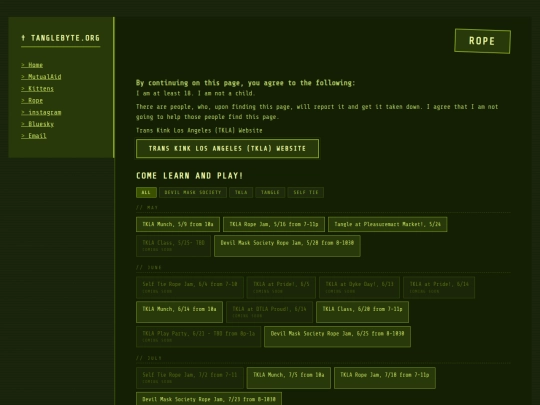The height and width of the screenshot is (405, 540).
Task: Open the Trans Kink Los Angeles website button
Action: [227, 148]
